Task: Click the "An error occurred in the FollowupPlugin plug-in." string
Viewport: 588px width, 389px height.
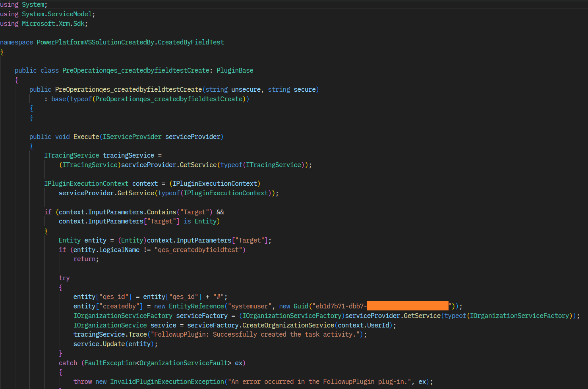Action: (x=319, y=382)
